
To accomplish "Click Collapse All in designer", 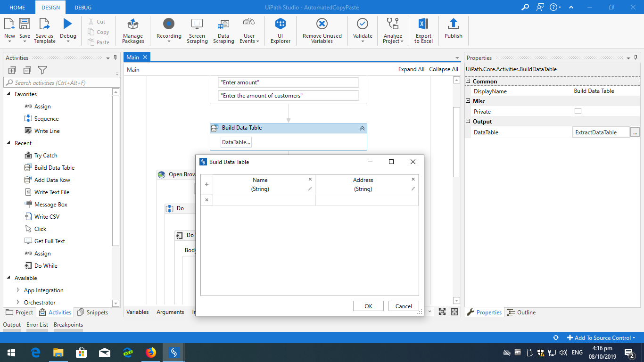I will [444, 69].
